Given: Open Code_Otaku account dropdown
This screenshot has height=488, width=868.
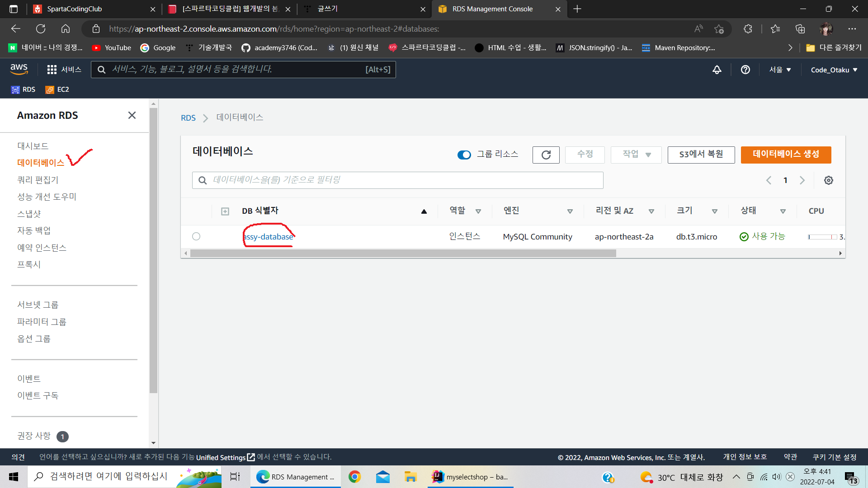Looking at the screenshot, I should (834, 70).
